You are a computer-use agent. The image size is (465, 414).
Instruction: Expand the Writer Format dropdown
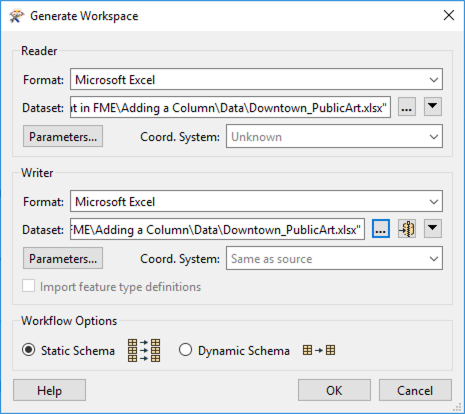pos(256,201)
